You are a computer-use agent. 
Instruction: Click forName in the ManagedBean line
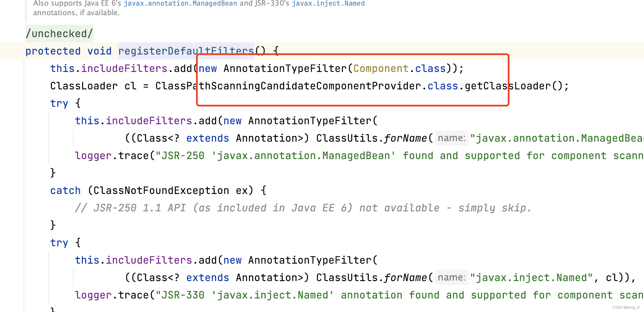pyautogui.click(x=406, y=138)
